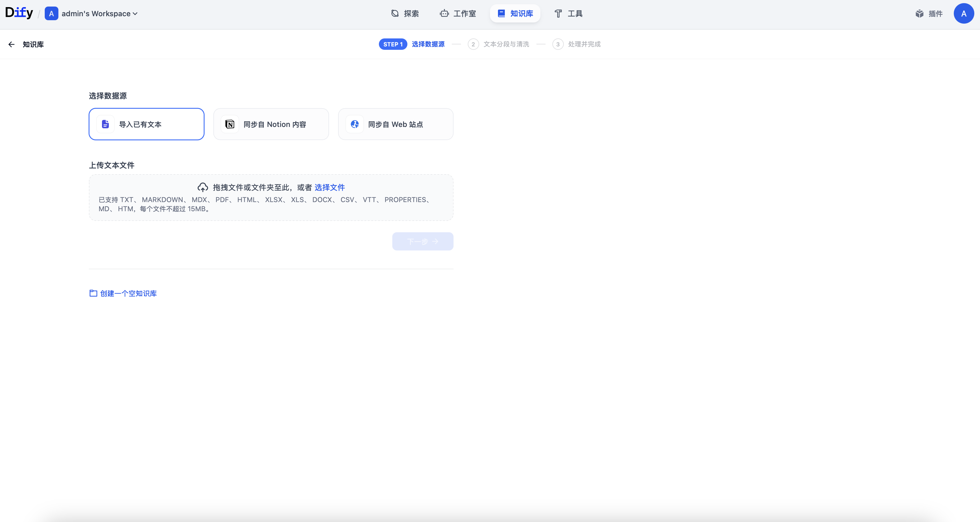Click the Notion logo icon
This screenshot has height=522, width=980.
click(230, 124)
